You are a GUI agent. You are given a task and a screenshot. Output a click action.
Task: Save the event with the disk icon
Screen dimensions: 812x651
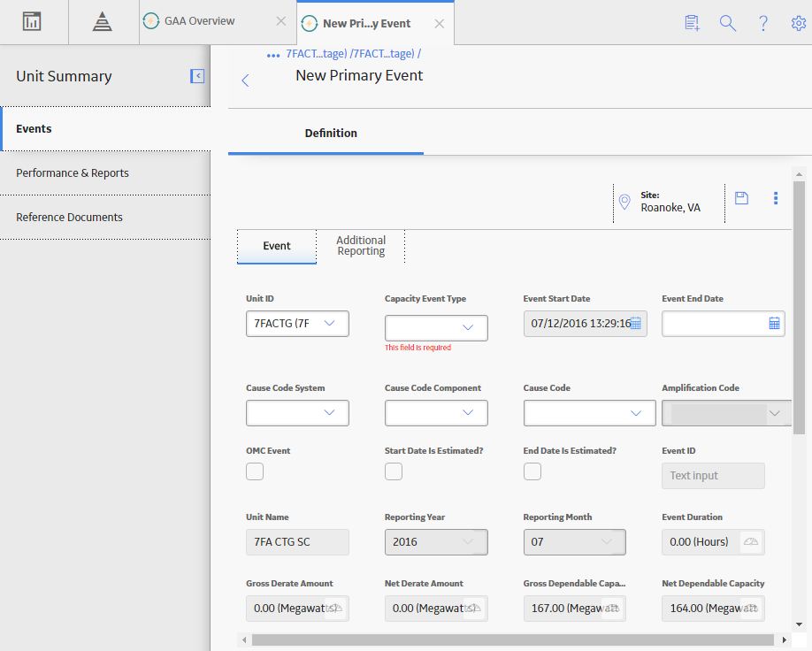[x=741, y=198]
